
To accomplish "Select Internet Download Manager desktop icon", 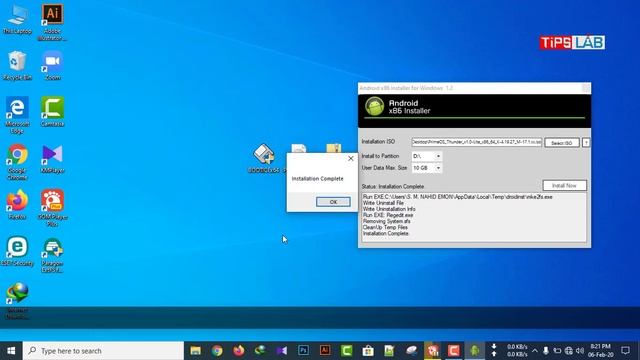I will (x=17, y=301).
